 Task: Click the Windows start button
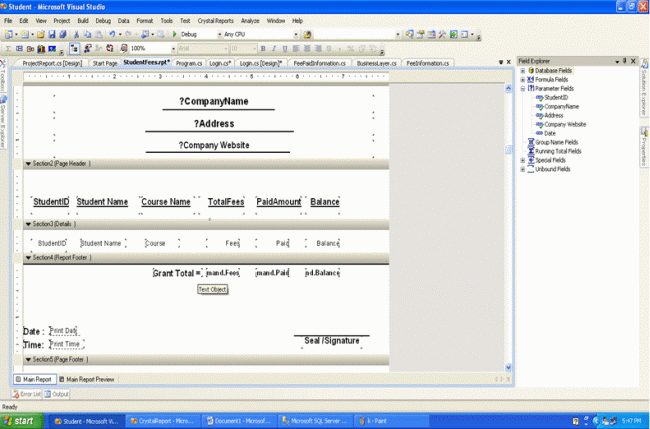coord(21,421)
